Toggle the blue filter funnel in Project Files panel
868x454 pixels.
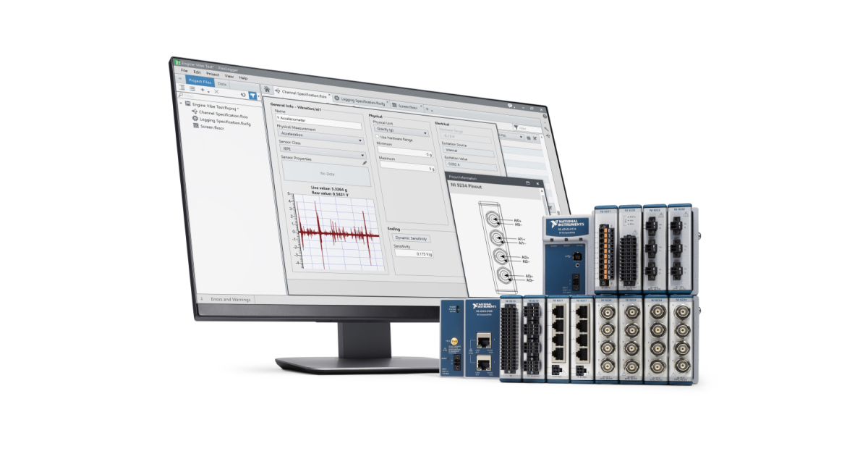point(252,96)
